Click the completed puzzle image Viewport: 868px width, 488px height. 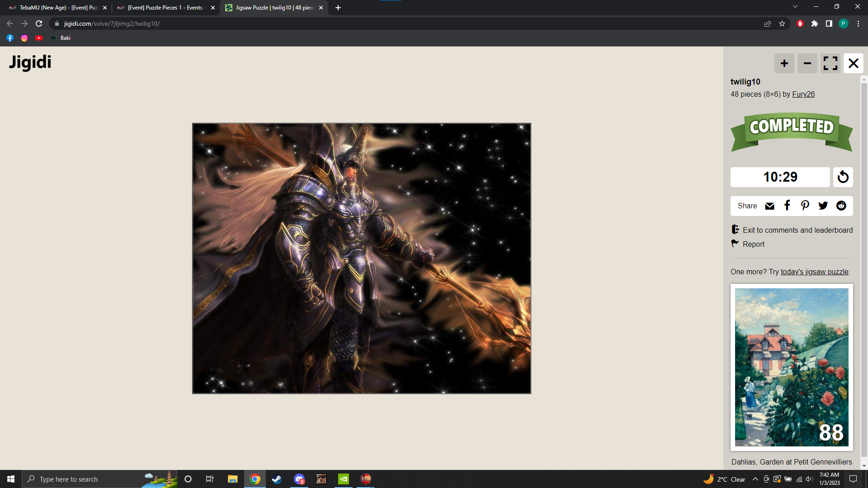click(362, 258)
